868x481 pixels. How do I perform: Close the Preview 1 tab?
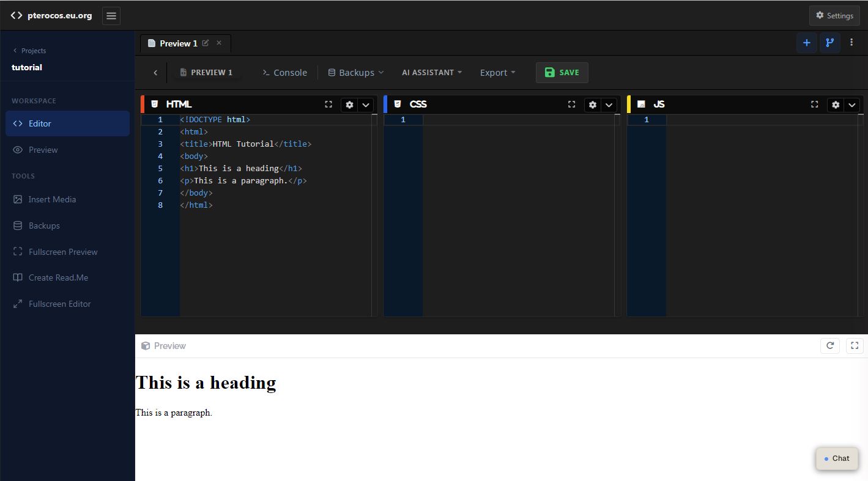[219, 43]
